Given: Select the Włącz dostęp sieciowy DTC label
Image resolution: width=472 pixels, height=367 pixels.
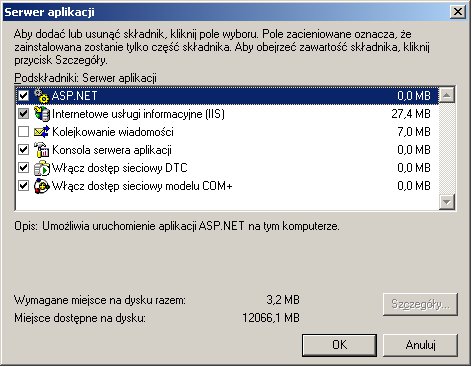Looking at the screenshot, I should (x=120, y=168).
